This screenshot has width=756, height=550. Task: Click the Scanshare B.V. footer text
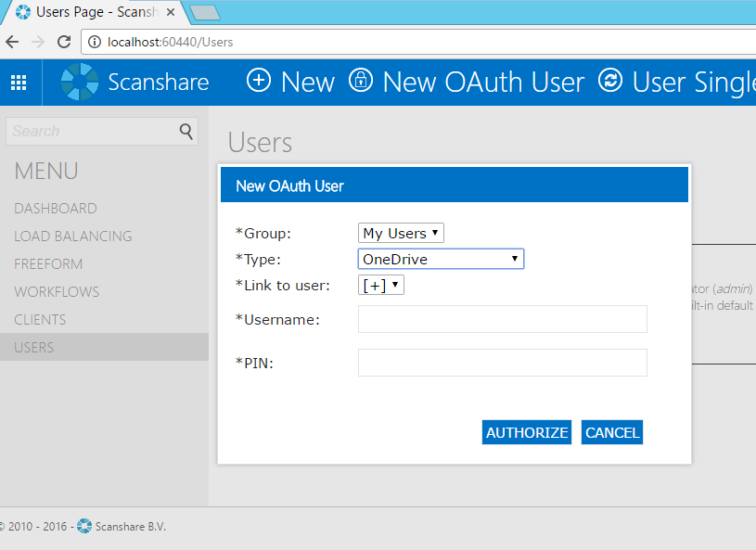[130, 527]
